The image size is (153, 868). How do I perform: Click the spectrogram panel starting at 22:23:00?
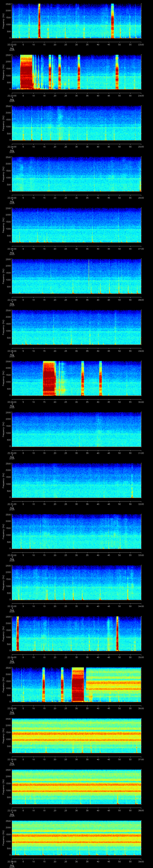coord(76,72)
